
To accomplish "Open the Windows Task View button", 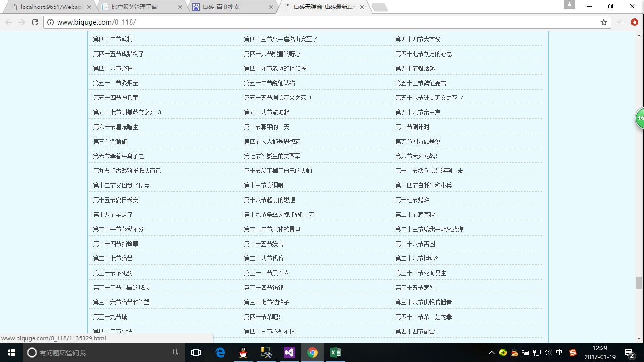I will [x=196, y=353].
